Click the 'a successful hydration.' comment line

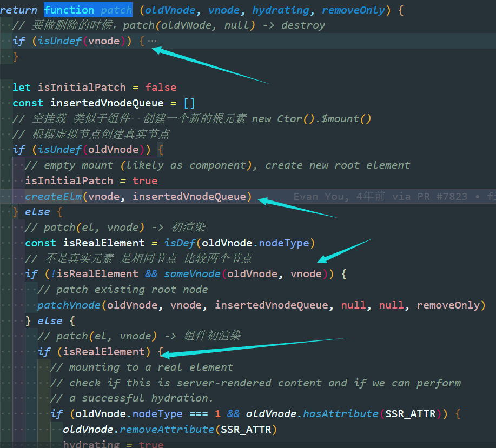[132, 398]
